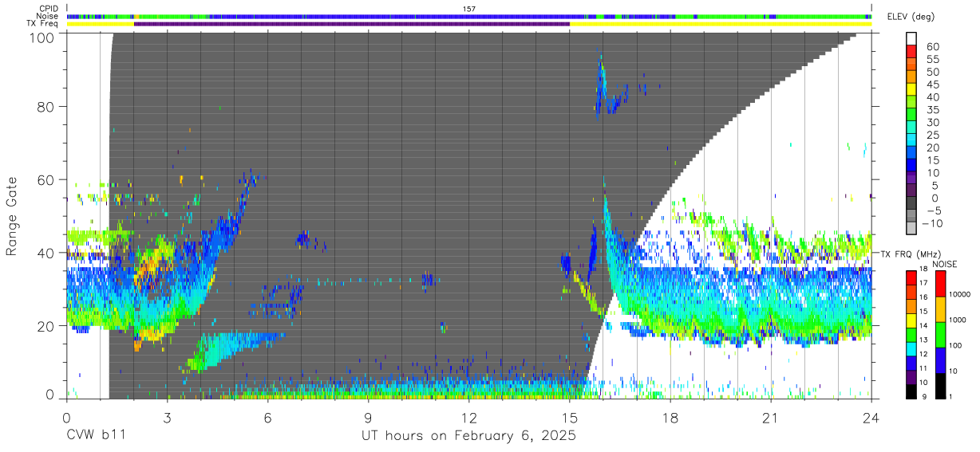The height and width of the screenshot is (452, 980).
Task: Click the white top cell of the ELEV color bar
Action: [912, 39]
